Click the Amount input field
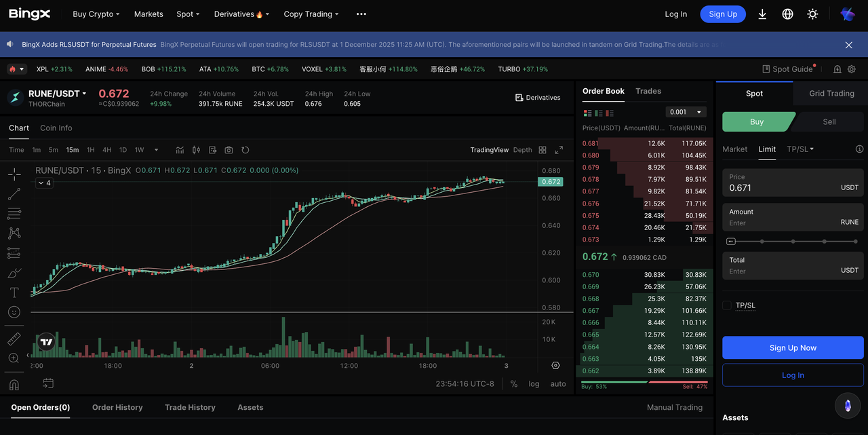This screenshot has height=435, width=868. 780,223
